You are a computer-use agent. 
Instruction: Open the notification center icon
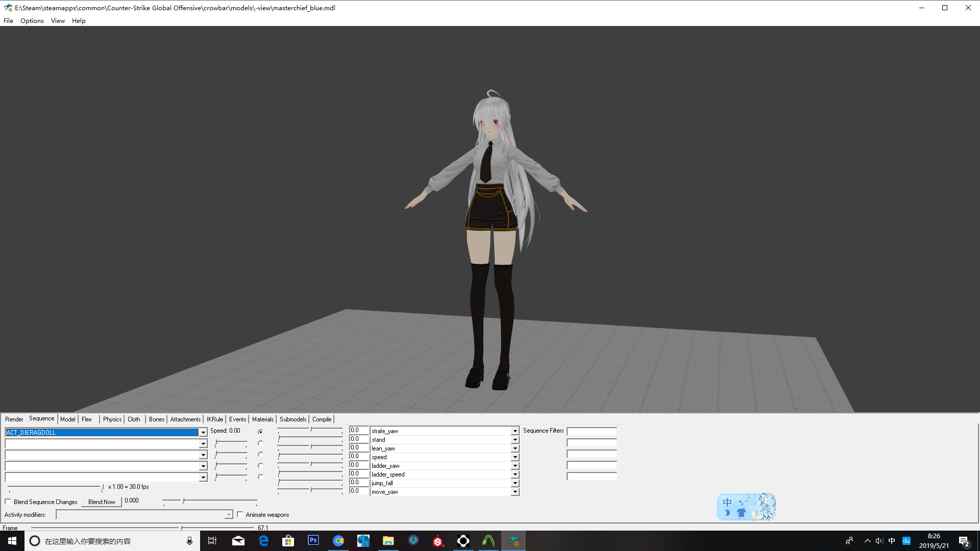tap(964, 541)
